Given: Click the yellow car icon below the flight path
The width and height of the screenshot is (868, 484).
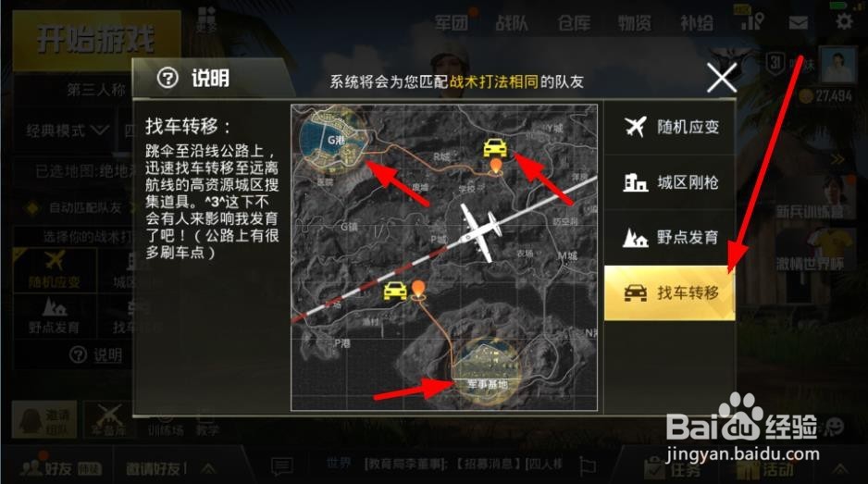Looking at the screenshot, I should (x=395, y=292).
